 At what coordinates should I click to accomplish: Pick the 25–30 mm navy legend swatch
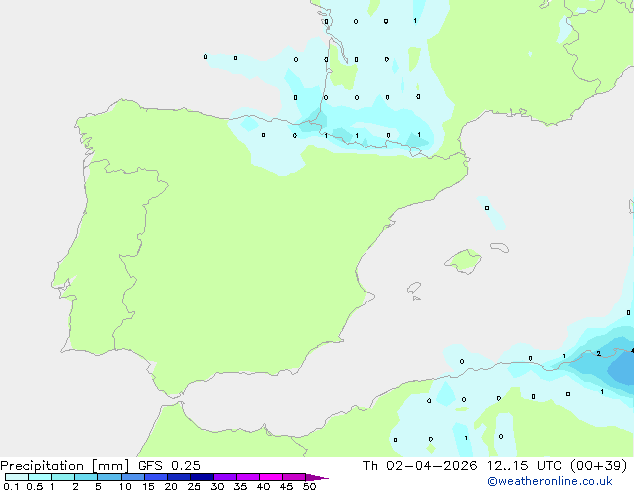click(201, 477)
